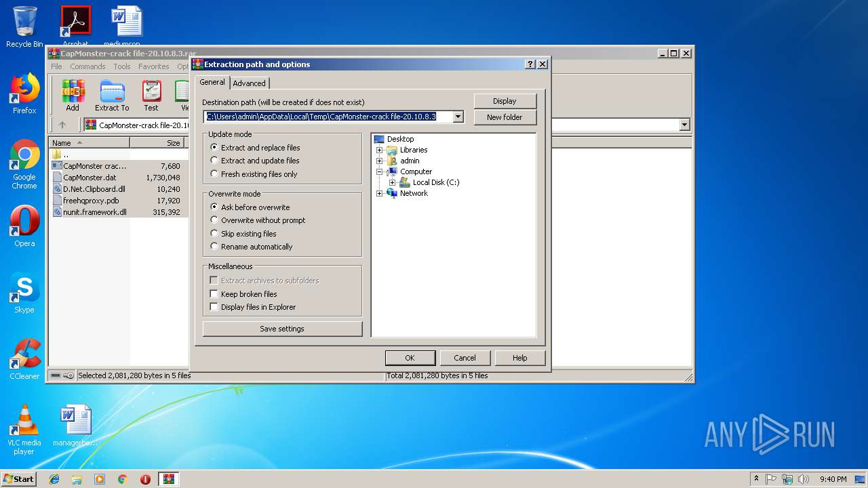
Task: Switch to the Advanced tab
Action: coord(250,83)
